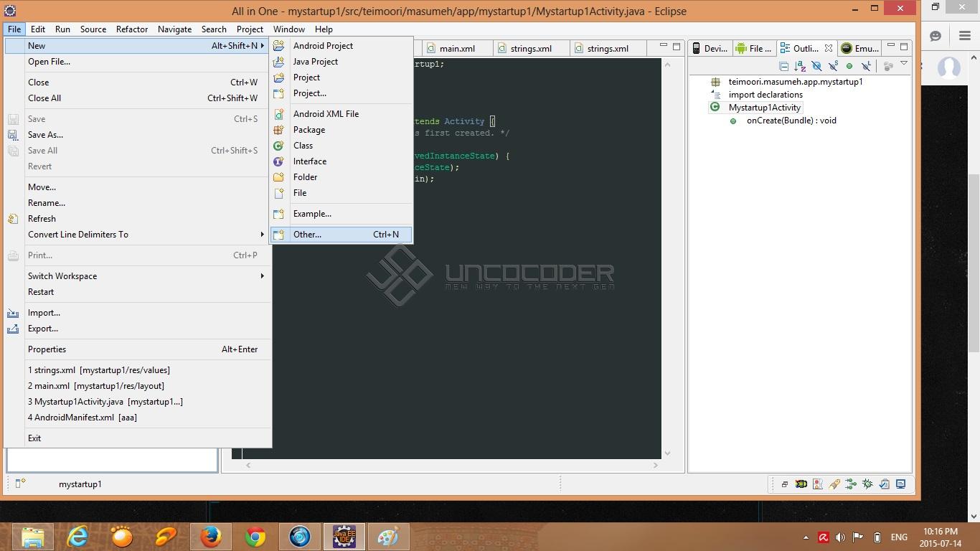The width and height of the screenshot is (980, 551).
Task: Click Collapse All icon in Outline toolbar
Action: point(783,67)
